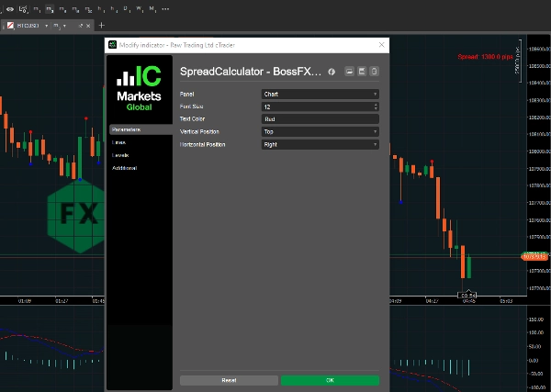Select the Parameters section tab
The width and height of the screenshot is (551, 392).
pyautogui.click(x=141, y=129)
